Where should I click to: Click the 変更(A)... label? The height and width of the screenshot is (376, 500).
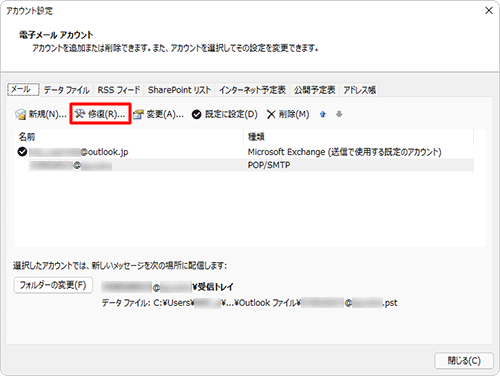coord(165,114)
